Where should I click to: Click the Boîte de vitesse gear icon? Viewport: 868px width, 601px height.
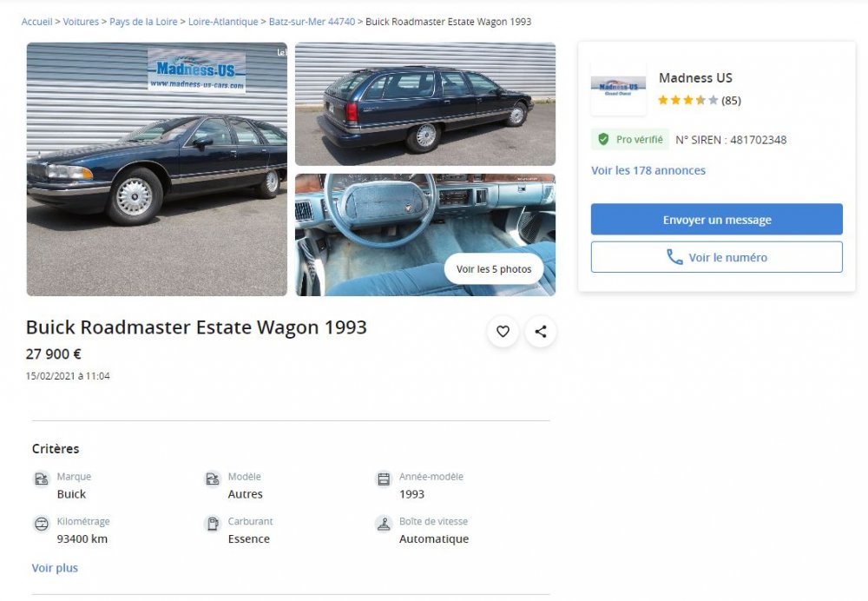click(384, 524)
